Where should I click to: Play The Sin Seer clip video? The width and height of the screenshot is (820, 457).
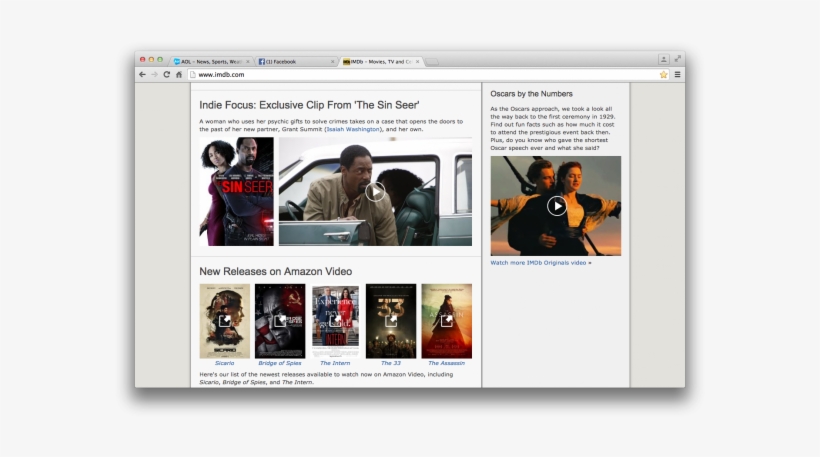pos(375,192)
